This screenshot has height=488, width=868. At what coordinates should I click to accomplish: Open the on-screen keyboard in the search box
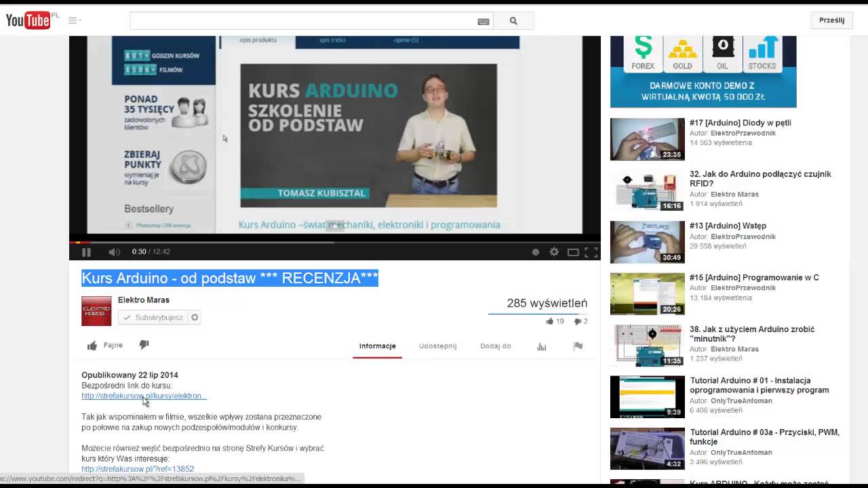[x=483, y=21]
